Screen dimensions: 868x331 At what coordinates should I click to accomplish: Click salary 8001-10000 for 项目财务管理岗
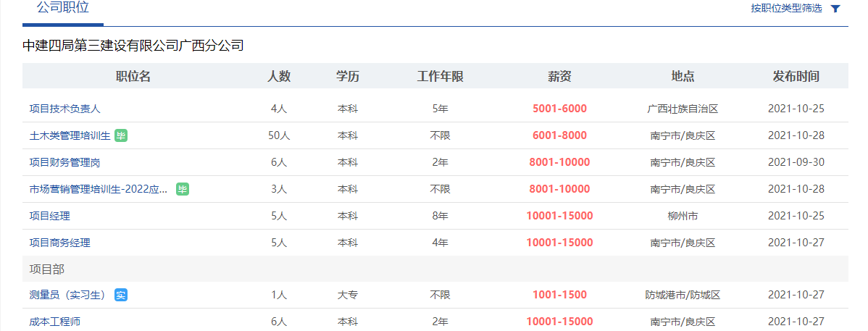click(x=559, y=163)
